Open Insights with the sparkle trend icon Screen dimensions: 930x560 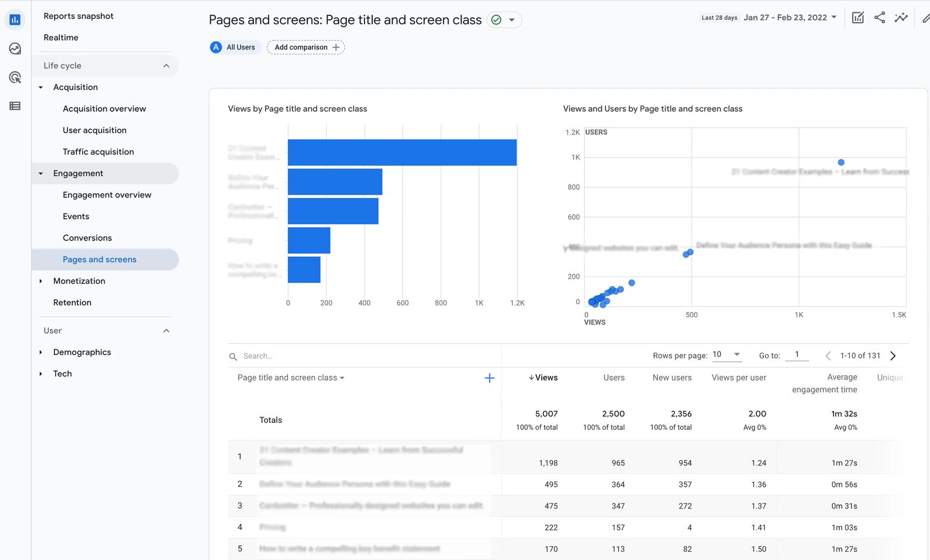coord(901,17)
